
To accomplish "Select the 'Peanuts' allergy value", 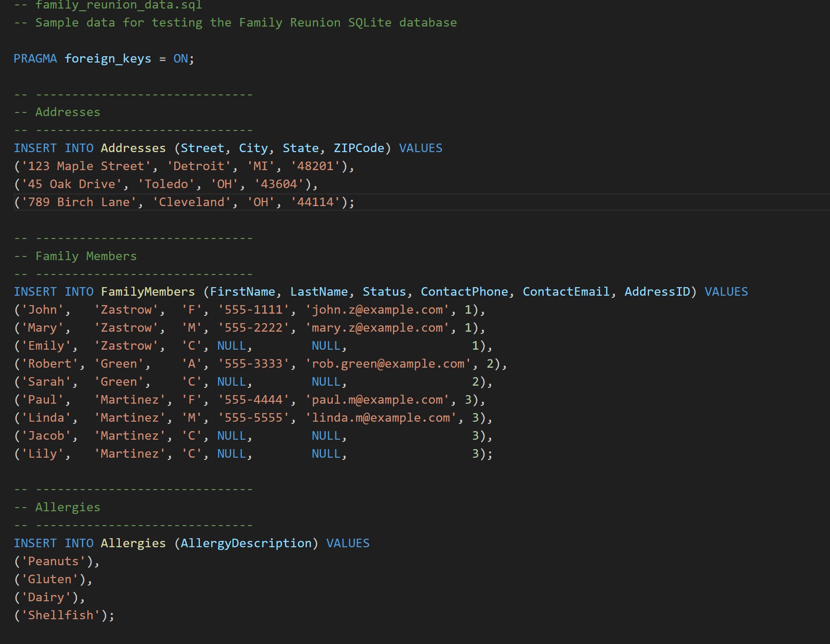I will pyautogui.click(x=53, y=561).
